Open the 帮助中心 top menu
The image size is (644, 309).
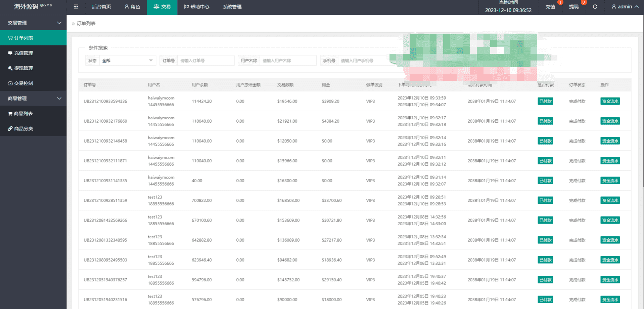tap(197, 7)
